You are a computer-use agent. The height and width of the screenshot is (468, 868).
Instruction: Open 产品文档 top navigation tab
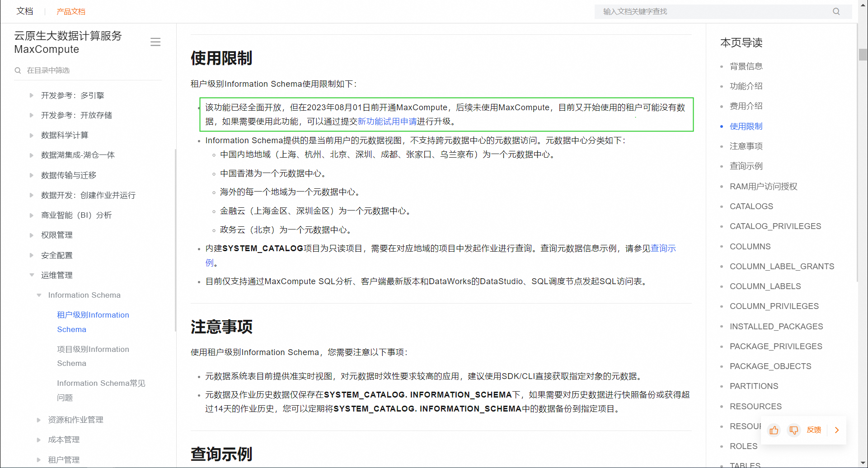point(71,11)
